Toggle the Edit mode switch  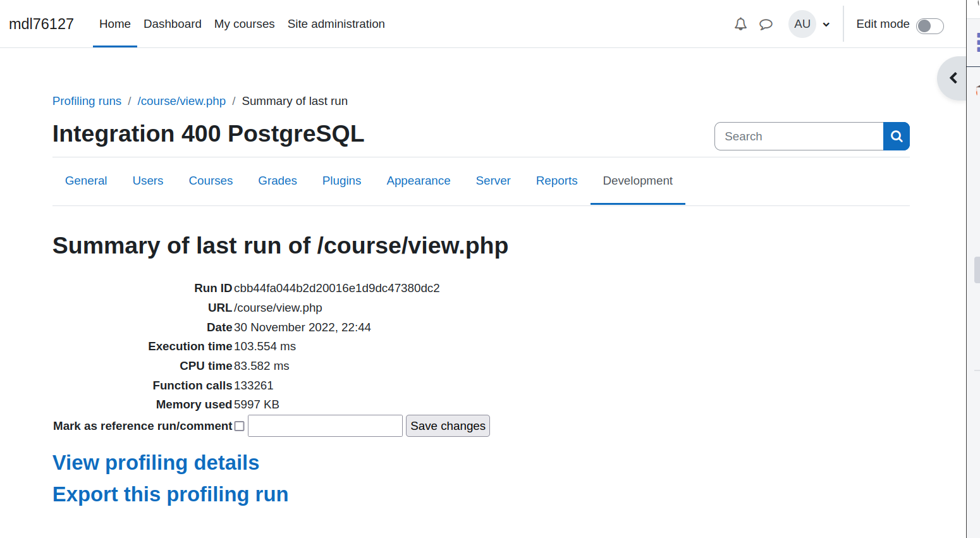coord(929,26)
